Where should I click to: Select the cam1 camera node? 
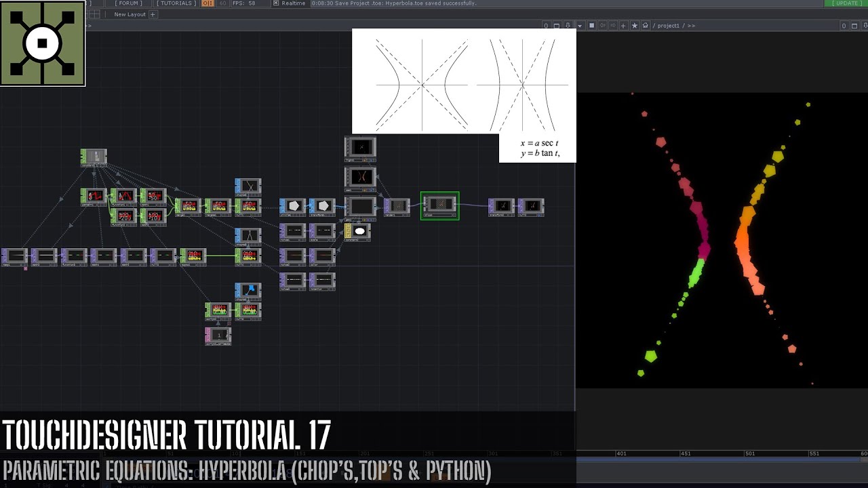[x=361, y=178]
